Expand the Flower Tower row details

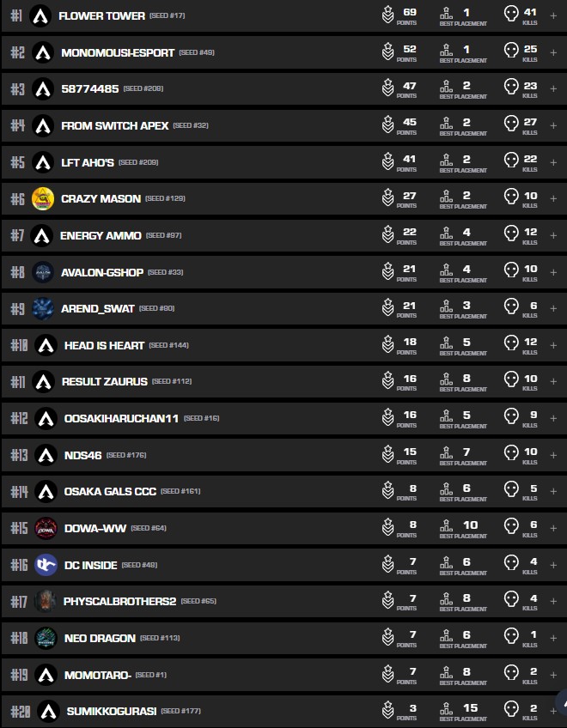(553, 16)
